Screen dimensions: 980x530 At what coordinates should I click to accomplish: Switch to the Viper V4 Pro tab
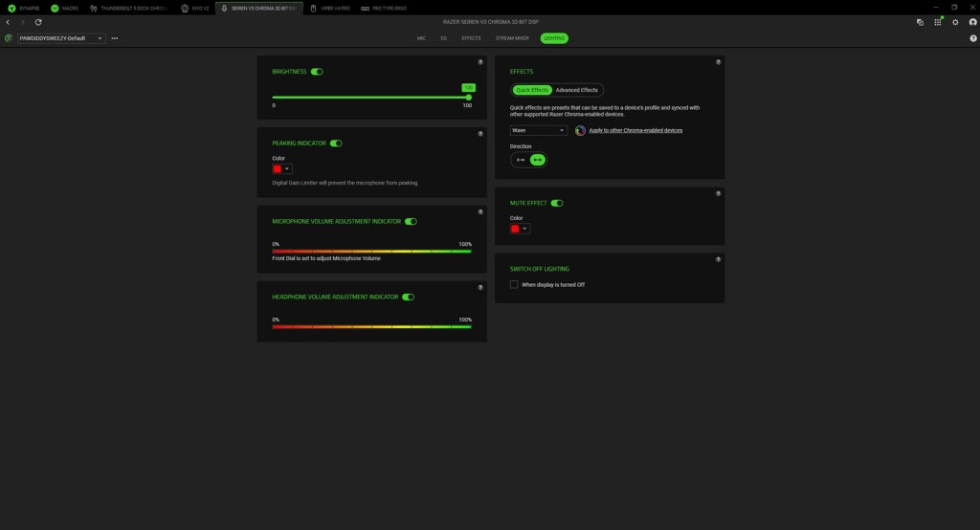(330, 8)
